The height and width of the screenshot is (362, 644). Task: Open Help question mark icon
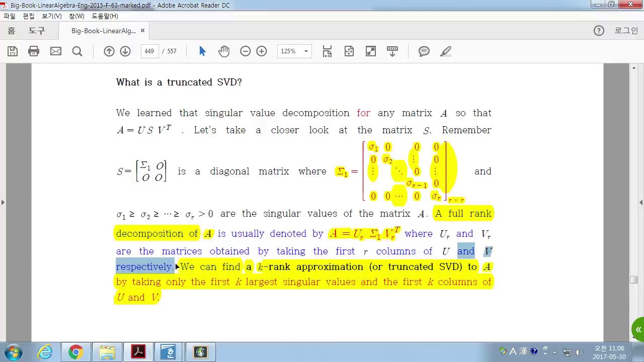[599, 31]
